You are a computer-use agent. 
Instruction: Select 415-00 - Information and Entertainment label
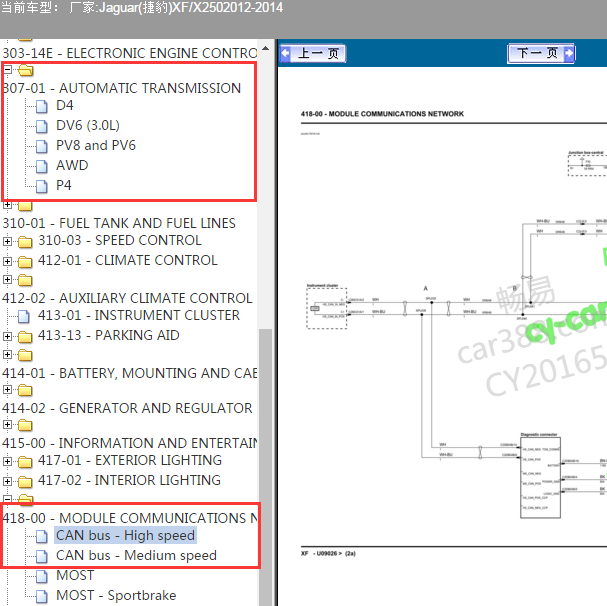tap(130, 443)
